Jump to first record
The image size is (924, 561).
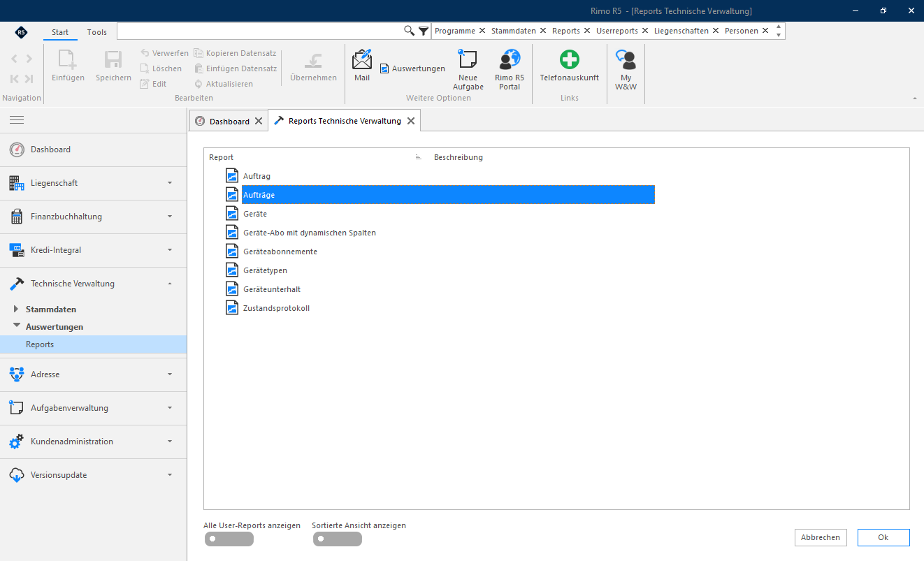click(x=15, y=79)
